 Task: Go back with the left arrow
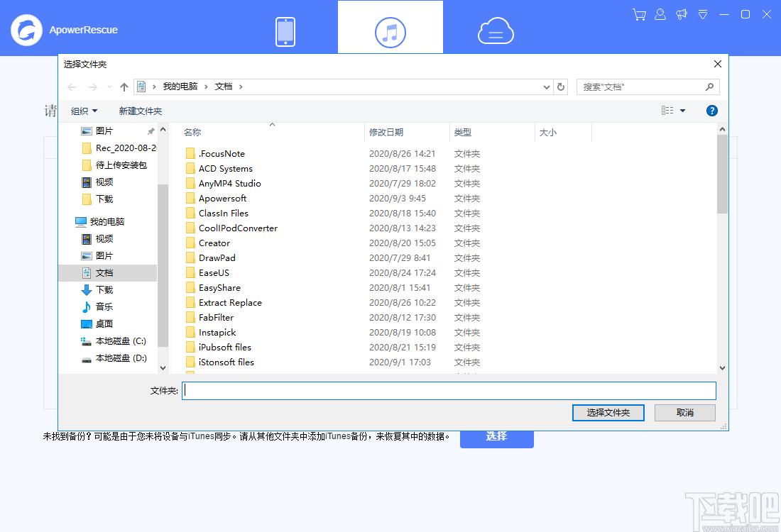tap(72, 87)
